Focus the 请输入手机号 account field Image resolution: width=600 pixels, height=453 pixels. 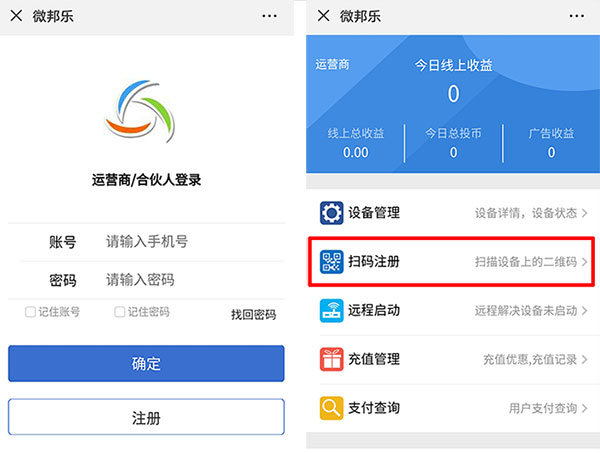tap(180, 242)
